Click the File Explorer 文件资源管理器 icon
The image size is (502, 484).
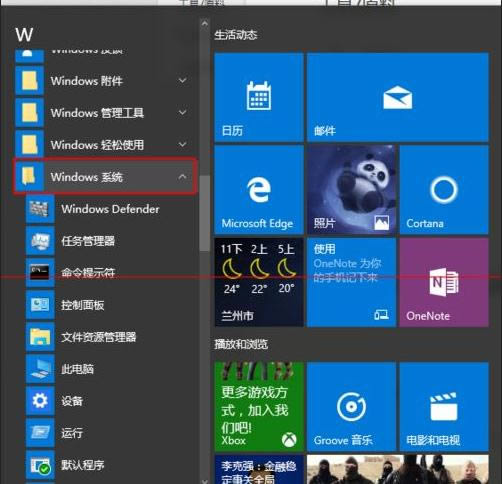click(40, 337)
